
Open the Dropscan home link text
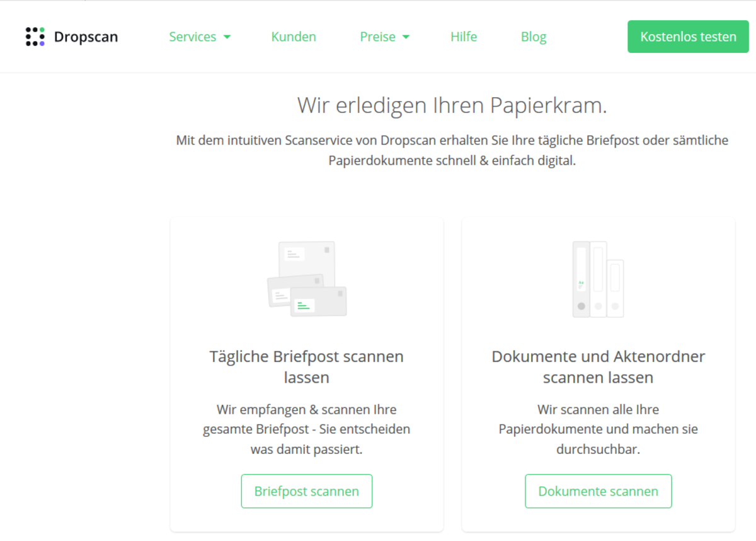(x=86, y=37)
